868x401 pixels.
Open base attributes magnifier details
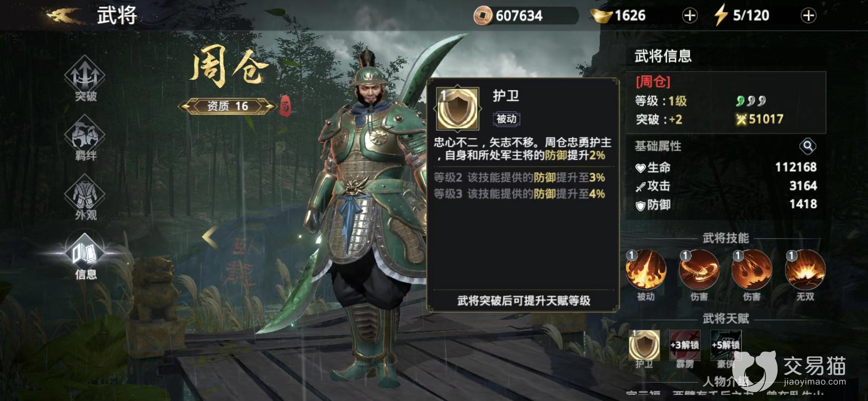(808, 146)
